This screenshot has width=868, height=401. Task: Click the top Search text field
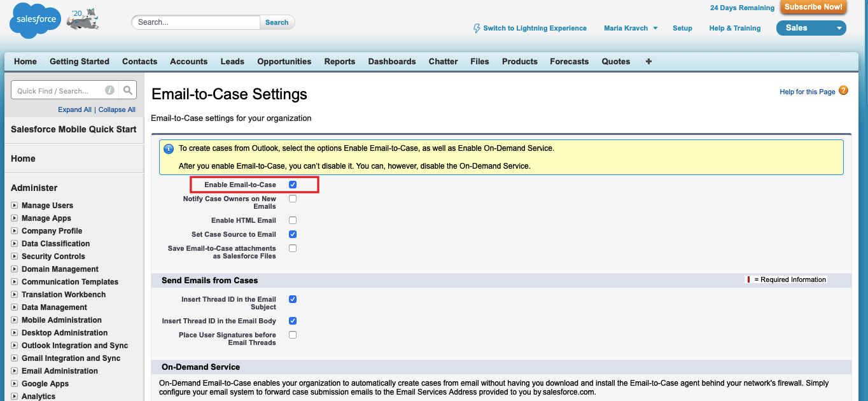196,22
